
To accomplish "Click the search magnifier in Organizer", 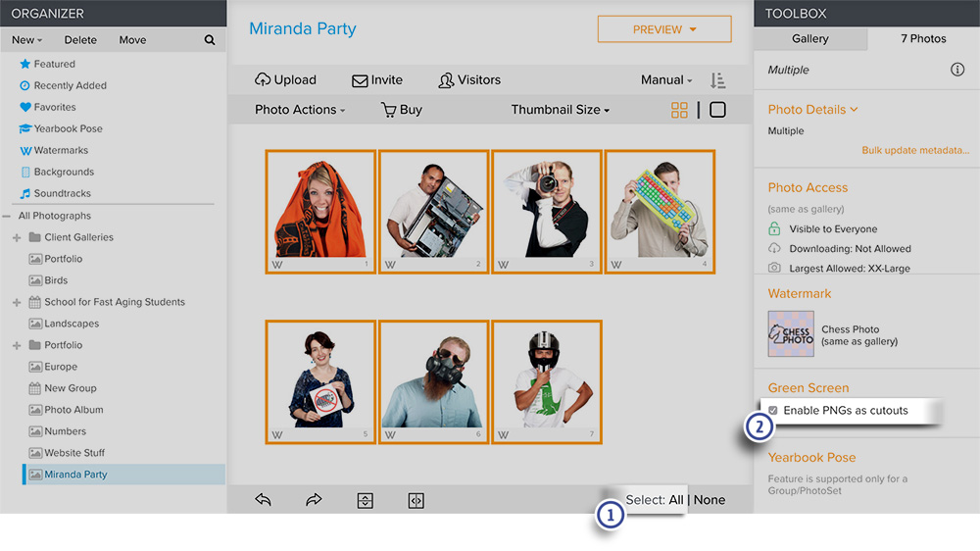I will (x=210, y=40).
